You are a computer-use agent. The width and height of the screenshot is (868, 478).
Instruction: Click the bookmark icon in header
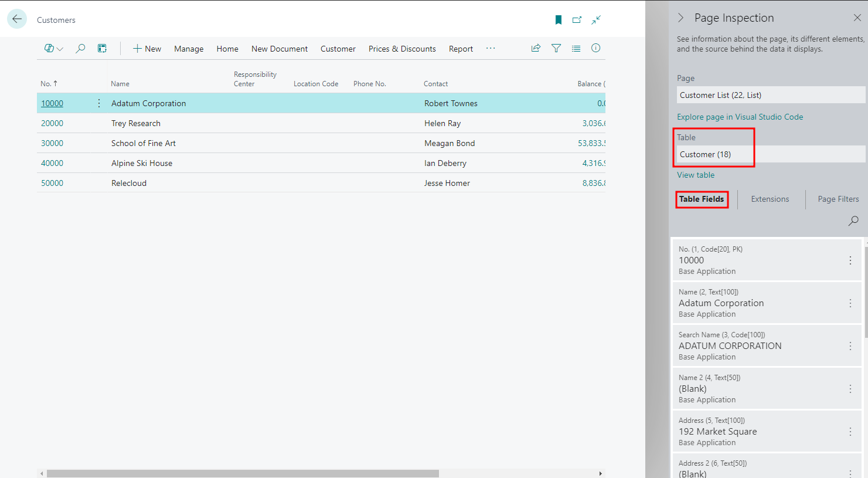pyautogui.click(x=559, y=20)
